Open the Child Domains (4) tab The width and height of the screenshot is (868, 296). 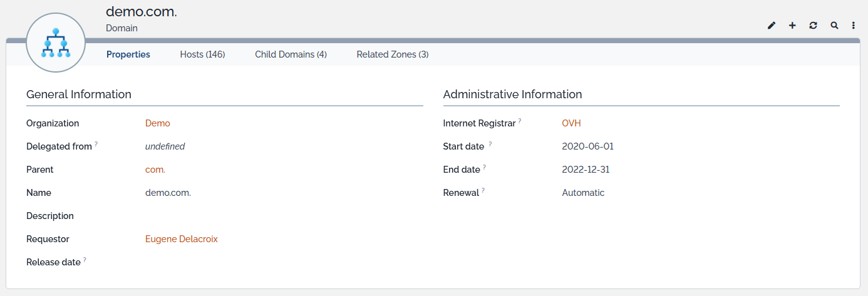291,54
